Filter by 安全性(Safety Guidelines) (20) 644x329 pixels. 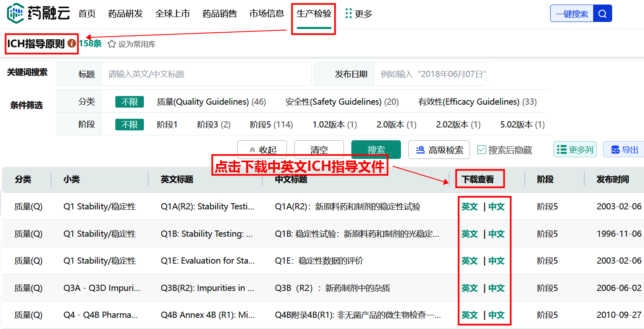pyautogui.click(x=342, y=102)
